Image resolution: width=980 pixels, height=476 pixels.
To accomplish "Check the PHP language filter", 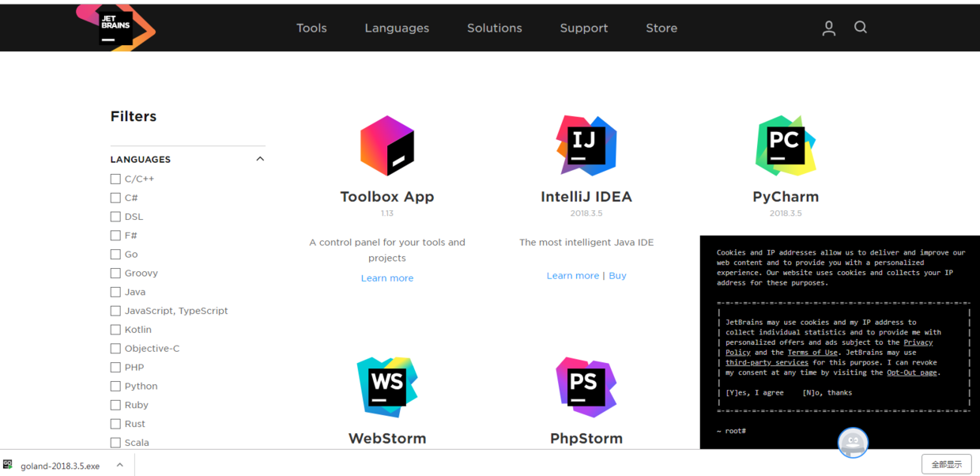I will 115,368.
